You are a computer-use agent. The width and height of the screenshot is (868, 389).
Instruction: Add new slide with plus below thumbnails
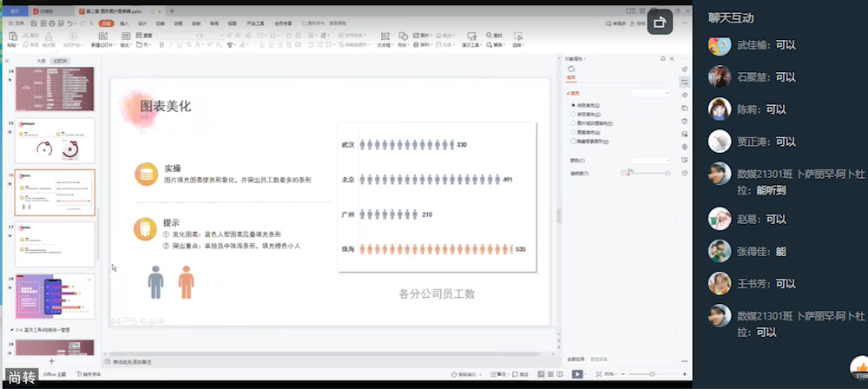(52, 360)
